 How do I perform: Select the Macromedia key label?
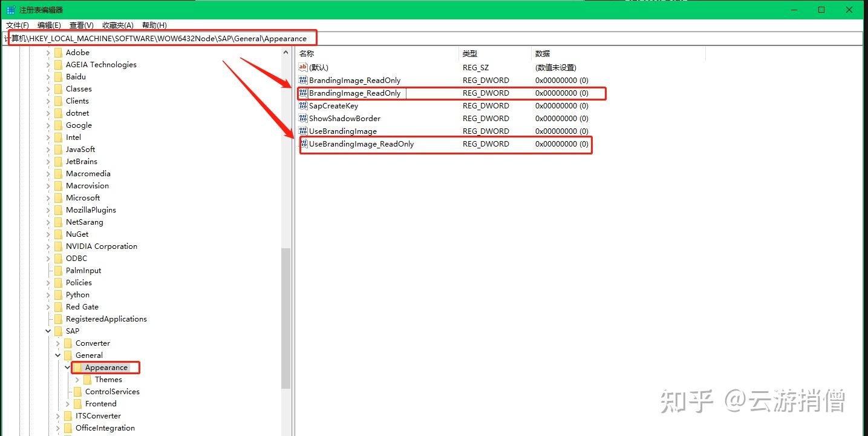coord(88,174)
